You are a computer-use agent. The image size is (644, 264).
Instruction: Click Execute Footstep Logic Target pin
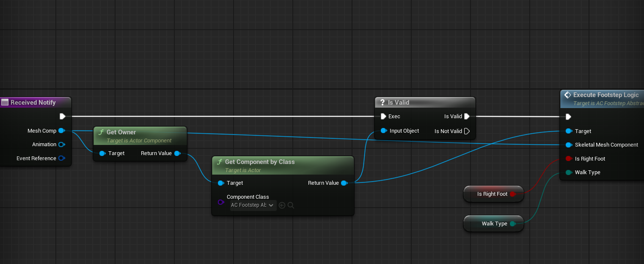pos(569,131)
